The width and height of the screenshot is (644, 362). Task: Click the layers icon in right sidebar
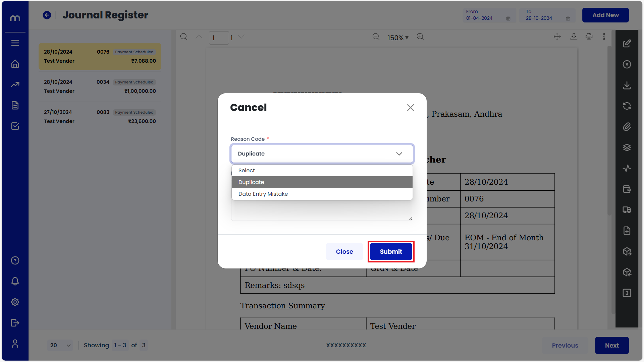pos(627,147)
